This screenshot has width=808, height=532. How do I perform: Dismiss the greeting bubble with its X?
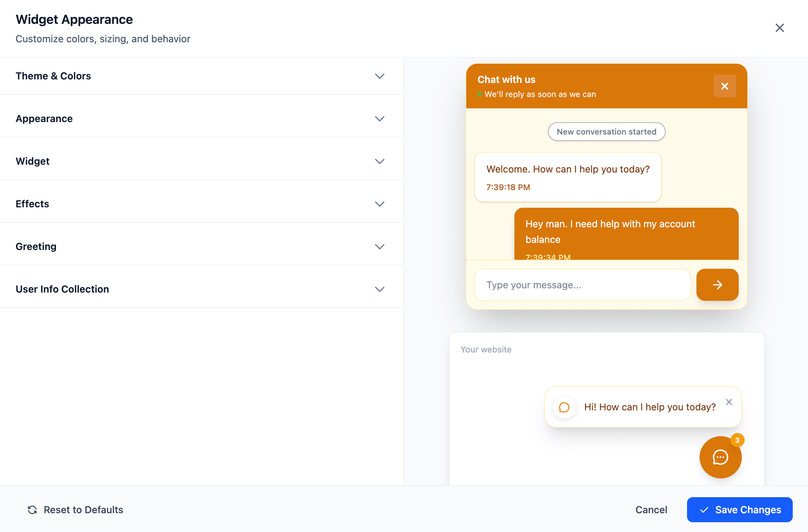[729, 402]
